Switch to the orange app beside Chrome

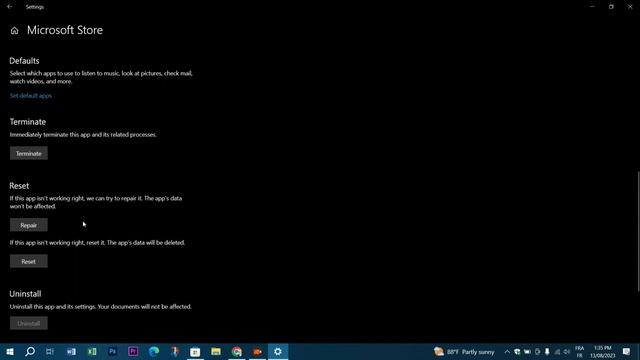coord(258,351)
